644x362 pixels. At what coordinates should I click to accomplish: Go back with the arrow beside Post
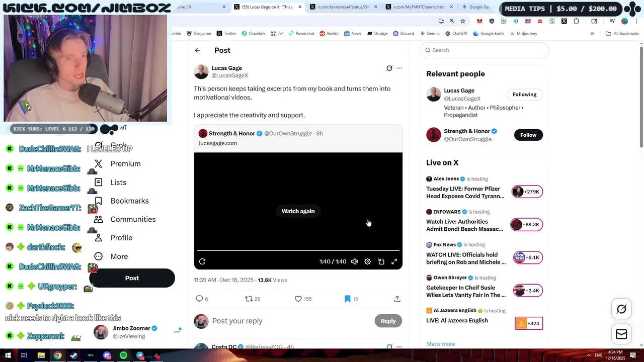coord(198,50)
